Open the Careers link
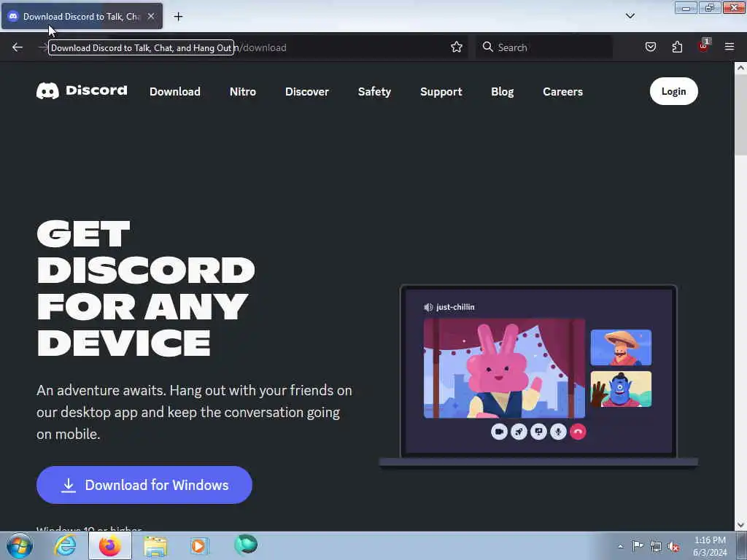 click(x=562, y=91)
